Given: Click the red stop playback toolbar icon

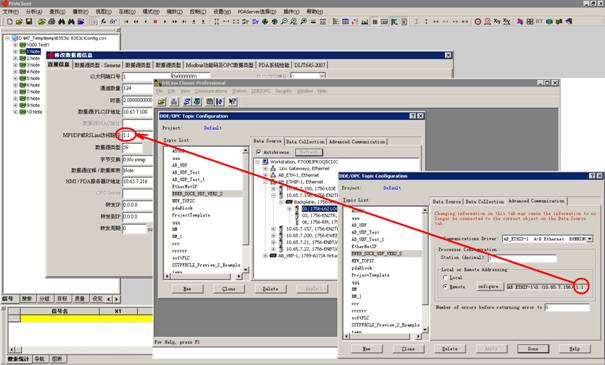Looking at the screenshot, I should 155,22.
